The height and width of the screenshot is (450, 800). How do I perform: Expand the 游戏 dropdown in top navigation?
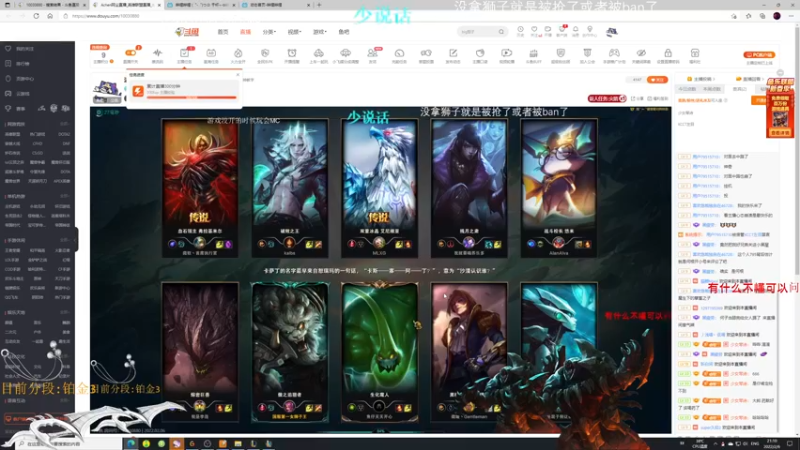[320, 32]
